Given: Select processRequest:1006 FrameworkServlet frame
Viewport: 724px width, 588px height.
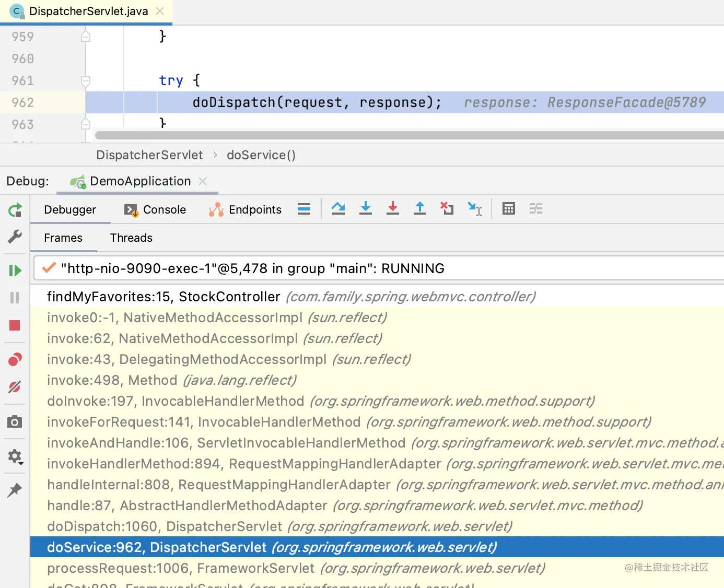Looking at the screenshot, I should click(x=377, y=568).
